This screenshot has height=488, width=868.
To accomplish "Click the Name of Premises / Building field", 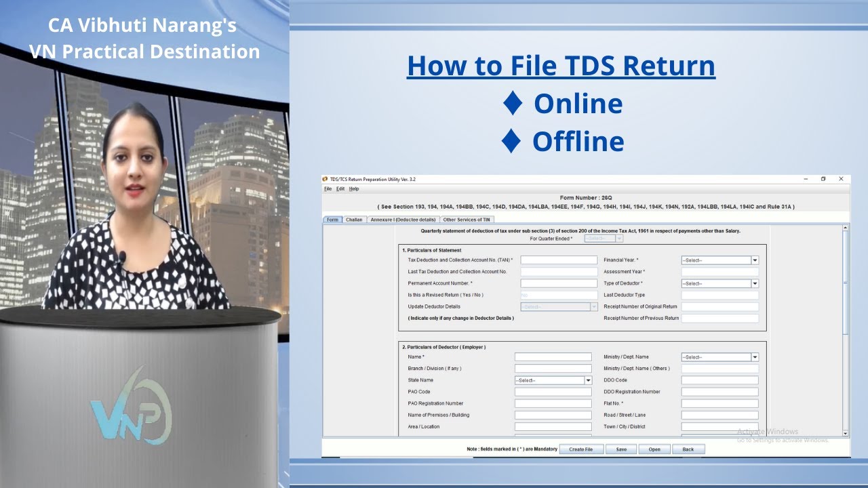I will 553,415.
